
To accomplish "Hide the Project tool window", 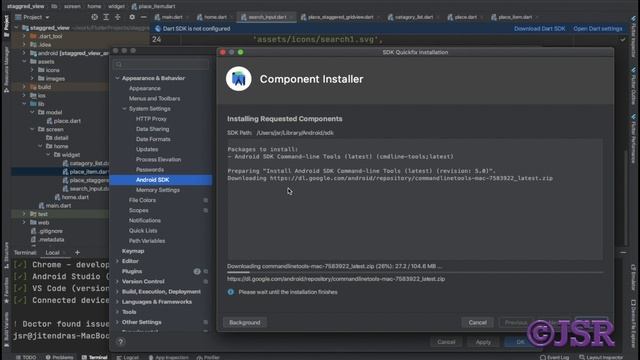I will pyautogui.click(x=143, y=17).
